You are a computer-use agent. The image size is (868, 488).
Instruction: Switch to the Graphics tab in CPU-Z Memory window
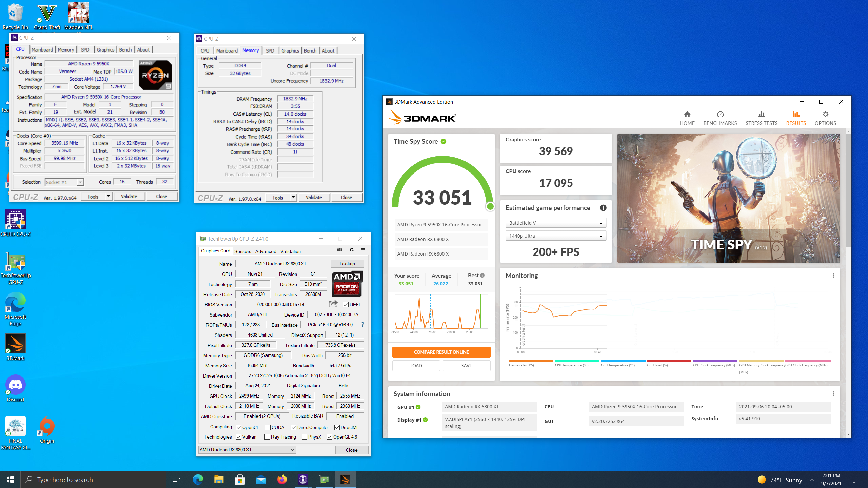(x=290, y=50)
